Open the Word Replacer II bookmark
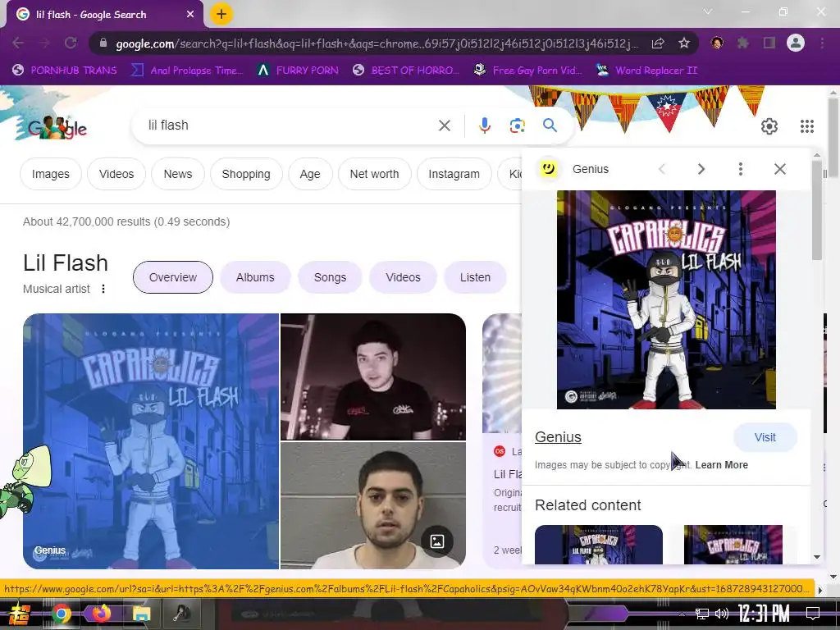This screenshot has height=630, width=840. point(646,71)
